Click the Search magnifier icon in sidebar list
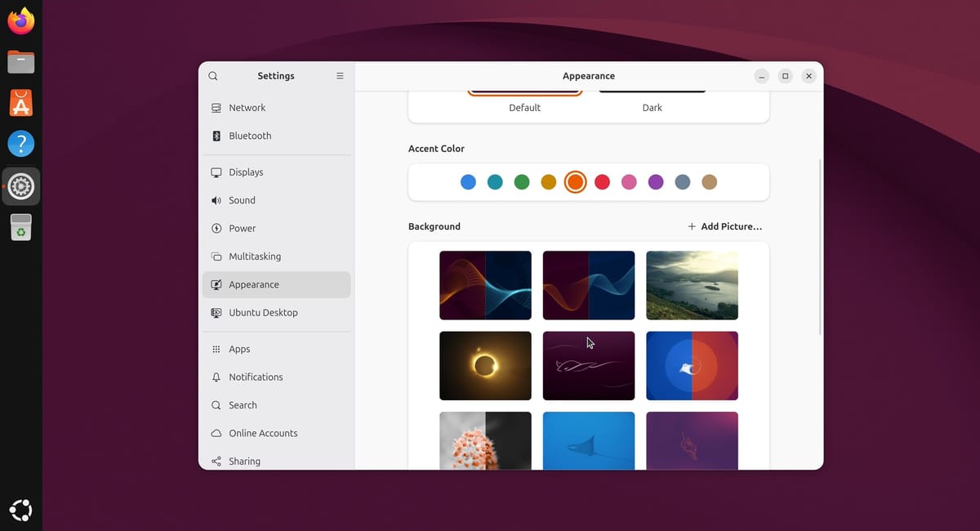This screenshot has width=980, height=531. pyautogui.click(x=216, y=405)
